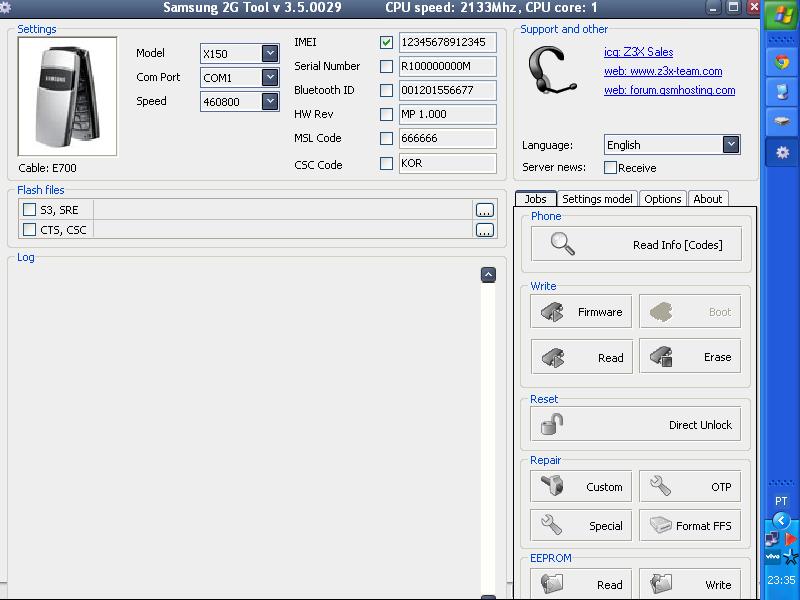
Task: Click the IMEI input field
Action: point(447,42)
